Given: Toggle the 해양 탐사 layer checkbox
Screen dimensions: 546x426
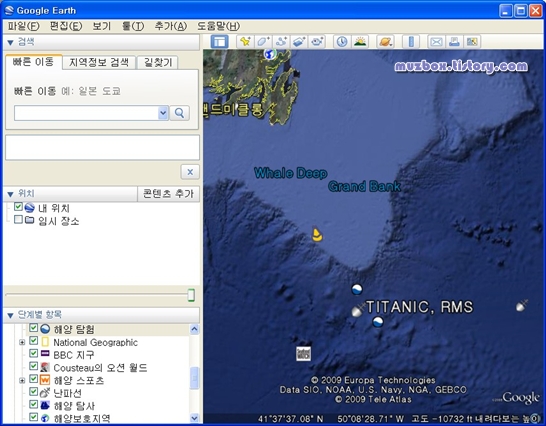Looking at the screenshot, I should pyautogui.click(x=33, y=404).
